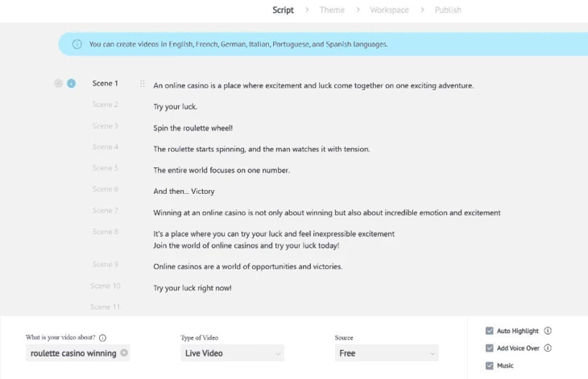This screenshot has width=588, height=379.
Task: Click the line 'Try your luck right now!'
Action: click(192, 288)
